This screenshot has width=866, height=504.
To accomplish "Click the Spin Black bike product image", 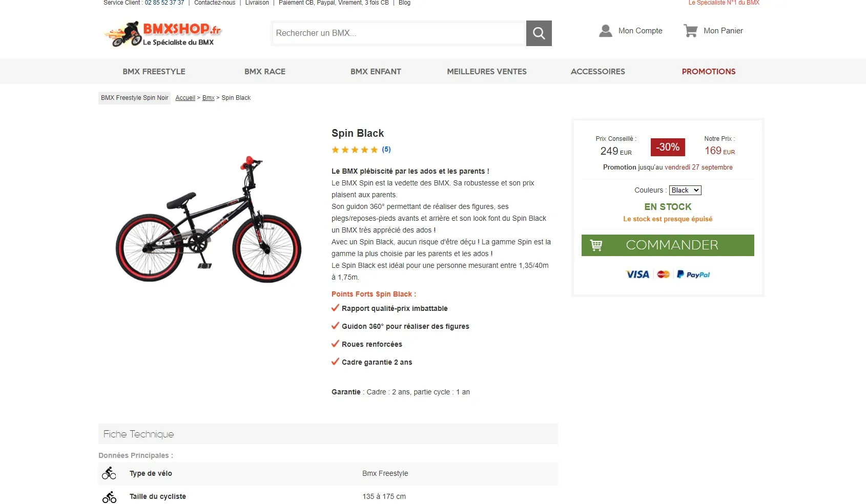I will (209, 220).
